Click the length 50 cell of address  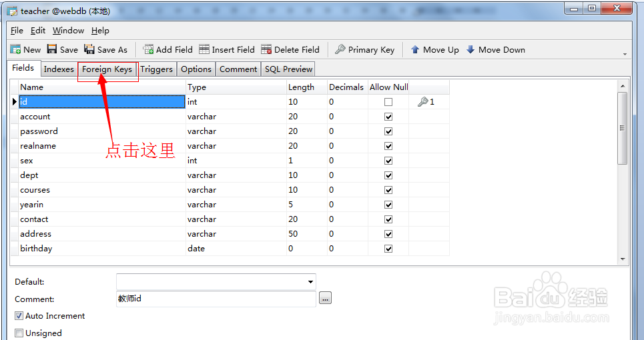point(307,234)
